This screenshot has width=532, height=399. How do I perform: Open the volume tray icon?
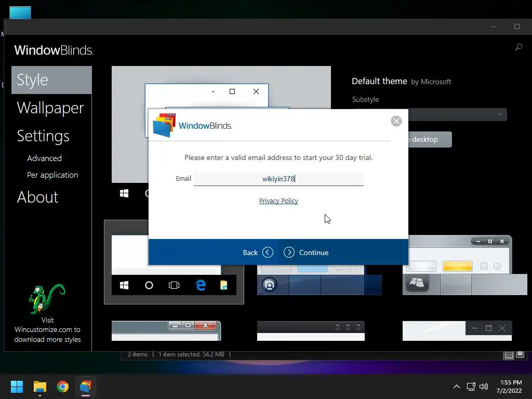pyautogui.click(x=484, y=387)
